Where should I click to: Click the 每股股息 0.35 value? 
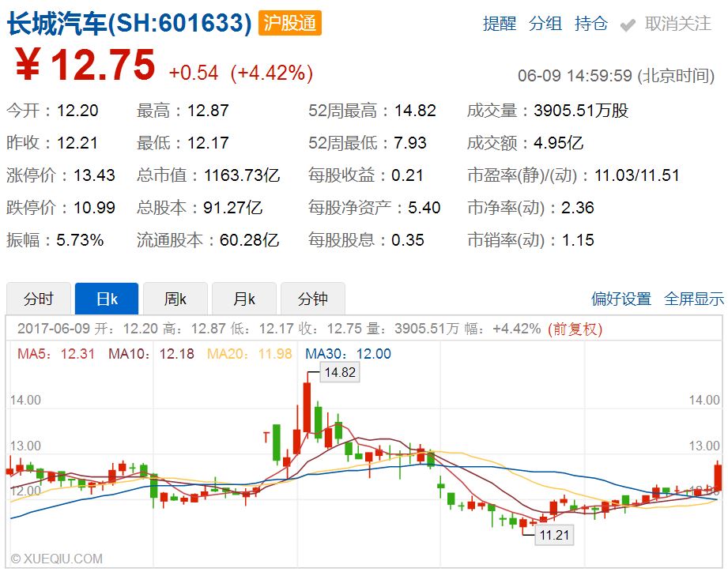(408, 240)
